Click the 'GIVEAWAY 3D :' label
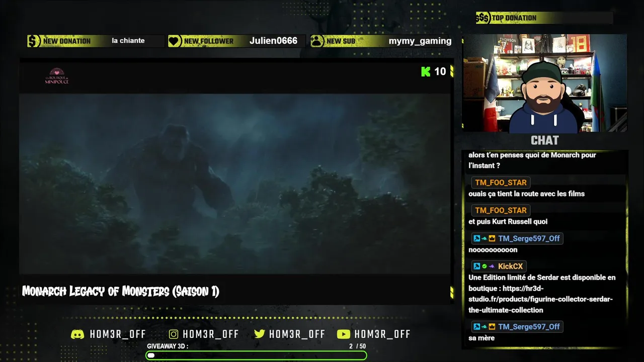The image size is (644, 362). (x=168, y=346)
